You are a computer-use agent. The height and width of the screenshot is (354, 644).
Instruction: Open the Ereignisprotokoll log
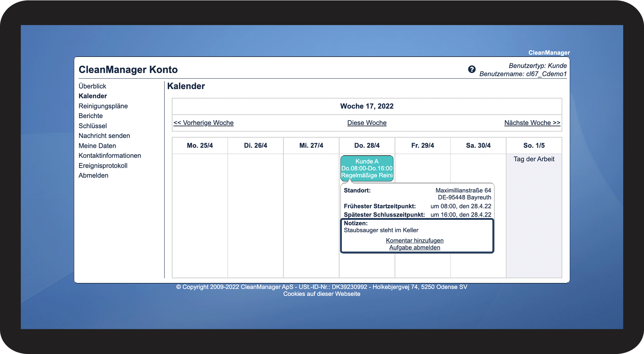tap(103, 166)
